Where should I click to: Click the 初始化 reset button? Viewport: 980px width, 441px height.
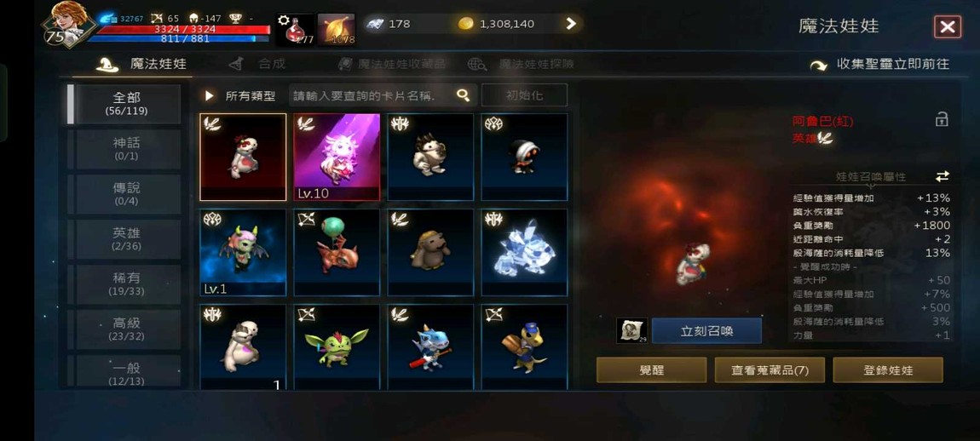[x=524, y=95]
